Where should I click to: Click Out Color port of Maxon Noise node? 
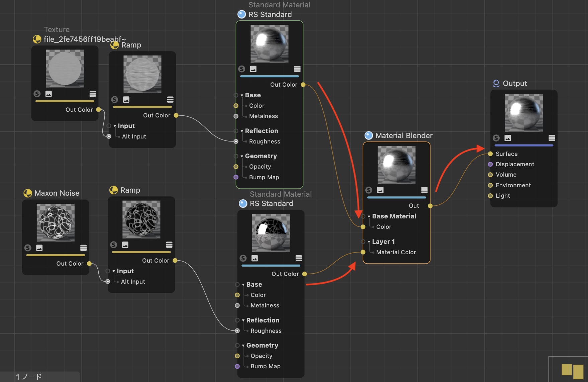click(89, 264)
